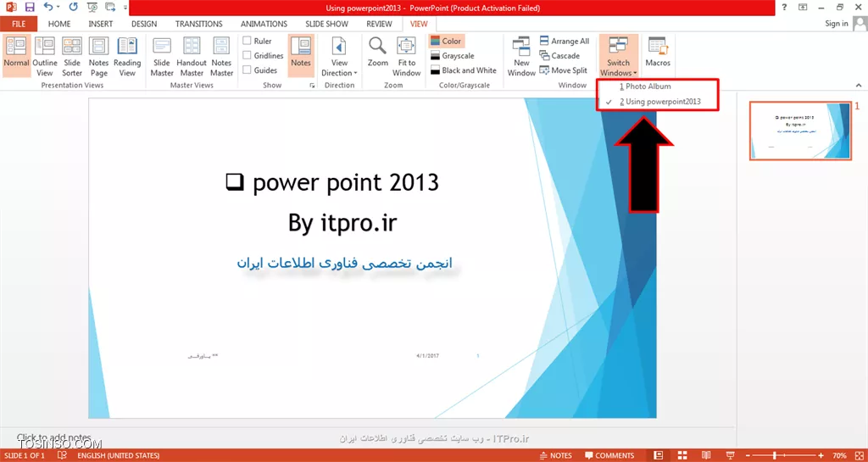Enable the Guides checkbox
The image size is (868, 462).
point(260,70)
